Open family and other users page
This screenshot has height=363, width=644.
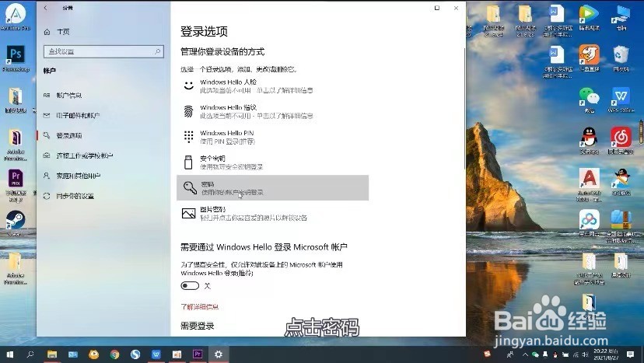click(x=72, y=176)
